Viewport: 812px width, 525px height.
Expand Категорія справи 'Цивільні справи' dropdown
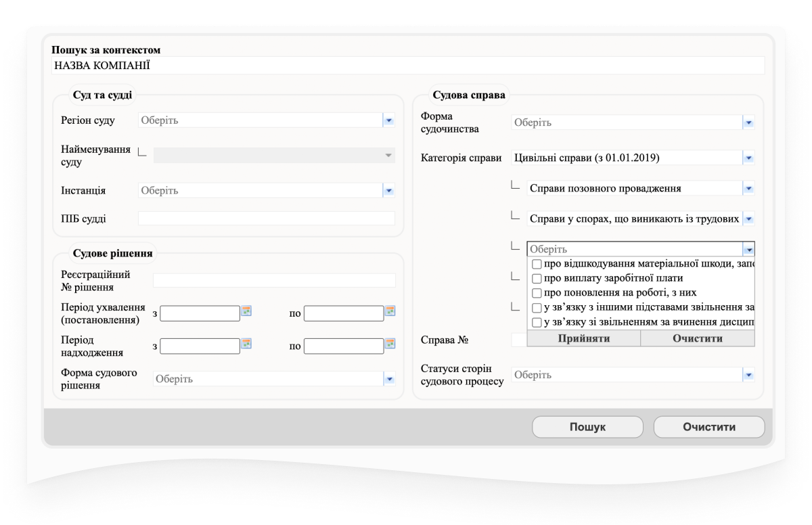pos(748,158)
